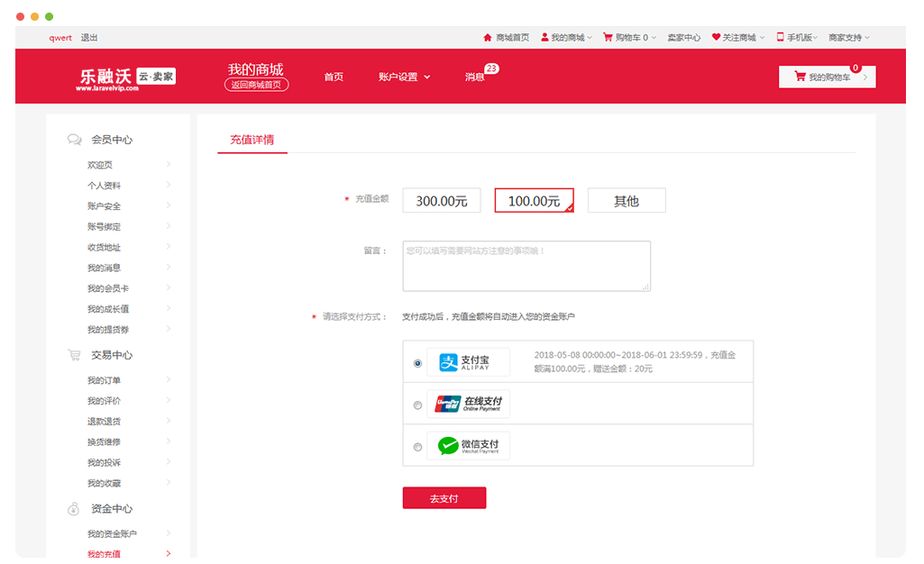924x564 pixels.
Task: Click the user icon beside 我的商城
Action: [544, 38]
